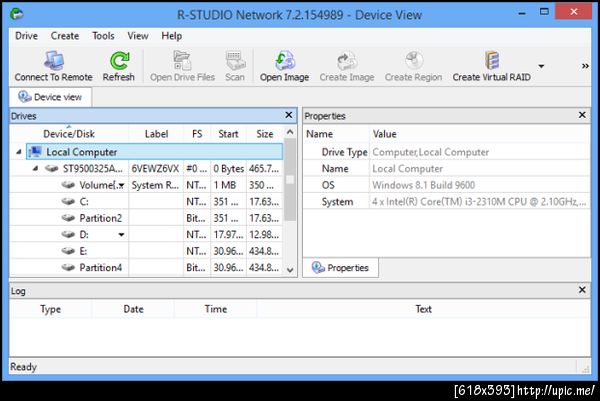600x401 pixels.
Task: Open the Help menu
Action: tap(171, 36)
